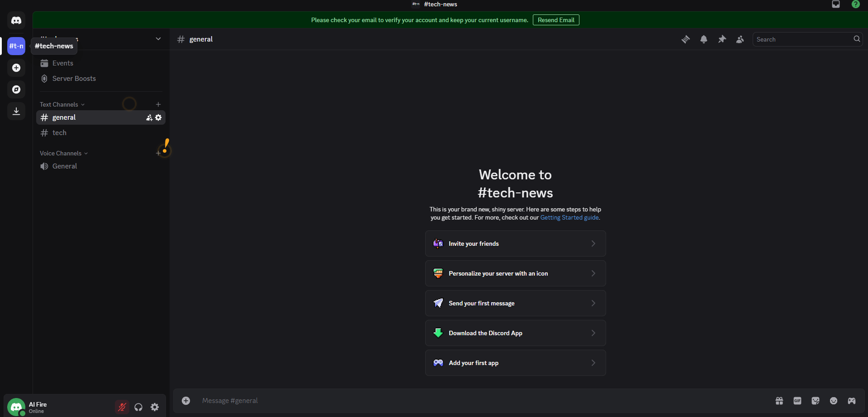This screenshot has width=868, height=417.
Task: Click the general channel header title
Action: [201, 39]
